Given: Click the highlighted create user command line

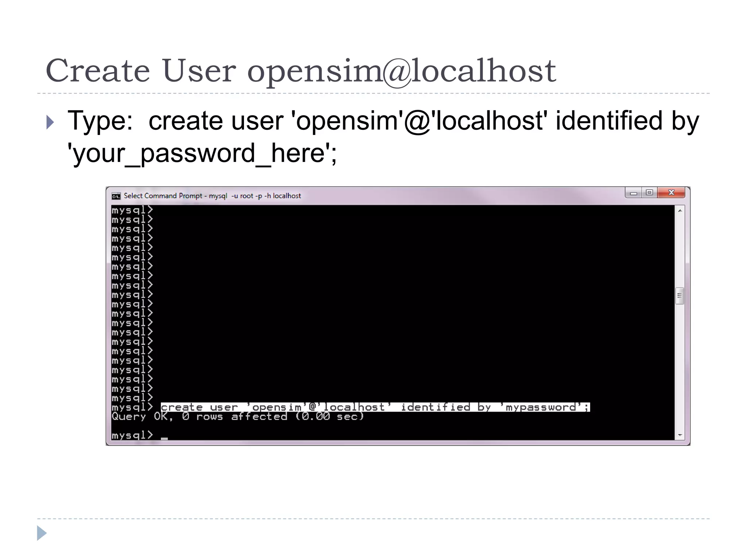Looking at the screenshot, I should pos(375,407).
